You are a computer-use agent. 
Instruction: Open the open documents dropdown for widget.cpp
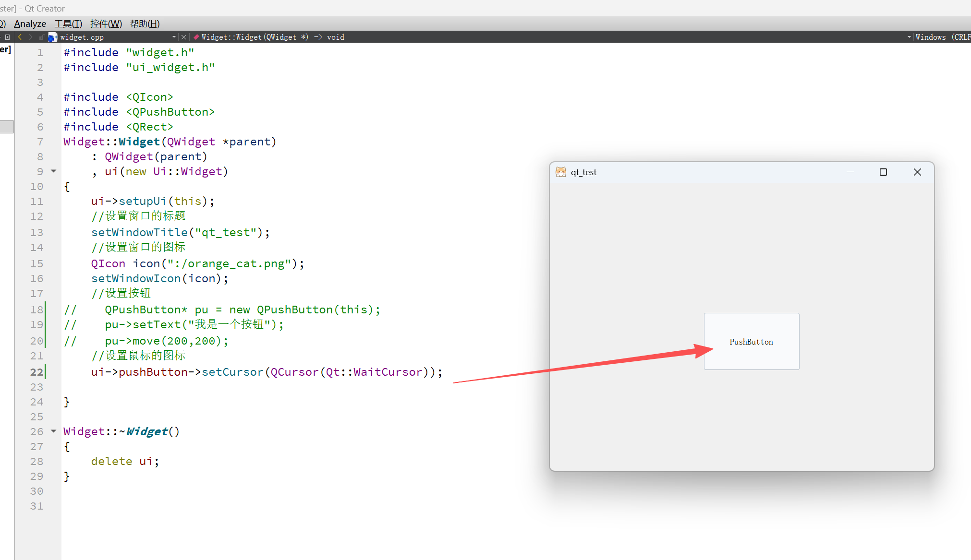174,37
